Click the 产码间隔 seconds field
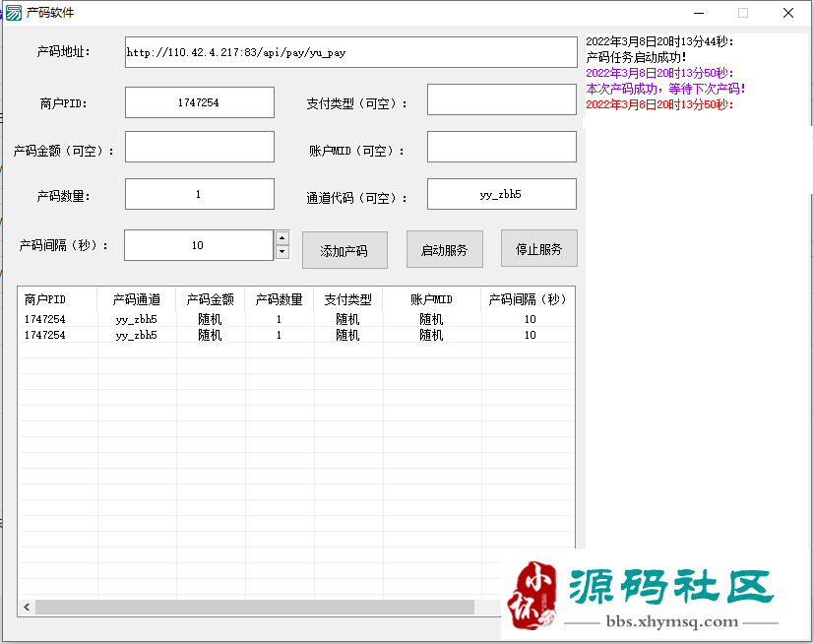This screenshot has width=814, height=644. coord(198,245)
